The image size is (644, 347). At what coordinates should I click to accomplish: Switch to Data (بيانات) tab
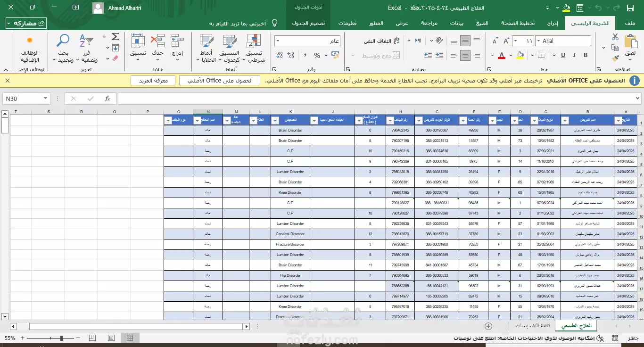(x=457, y=23)
